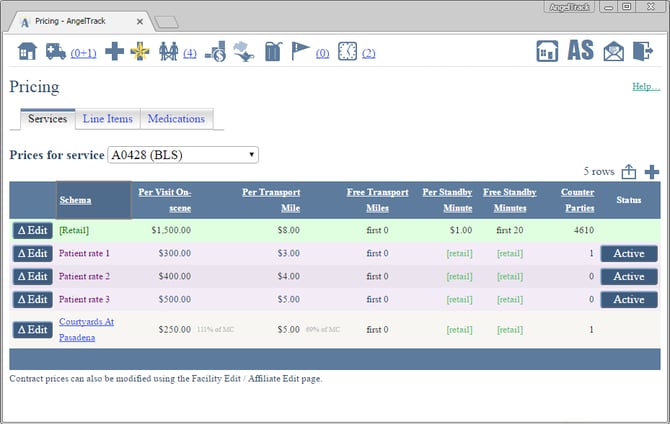Click the 5 rows count label
The image size is (670, 424).
click(599, 171)
